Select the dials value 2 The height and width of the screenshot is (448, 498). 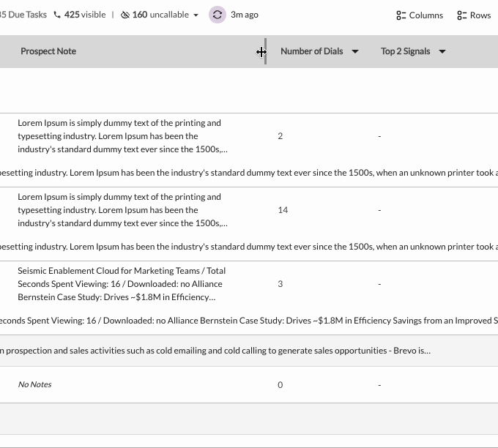[x=280, y=136]
